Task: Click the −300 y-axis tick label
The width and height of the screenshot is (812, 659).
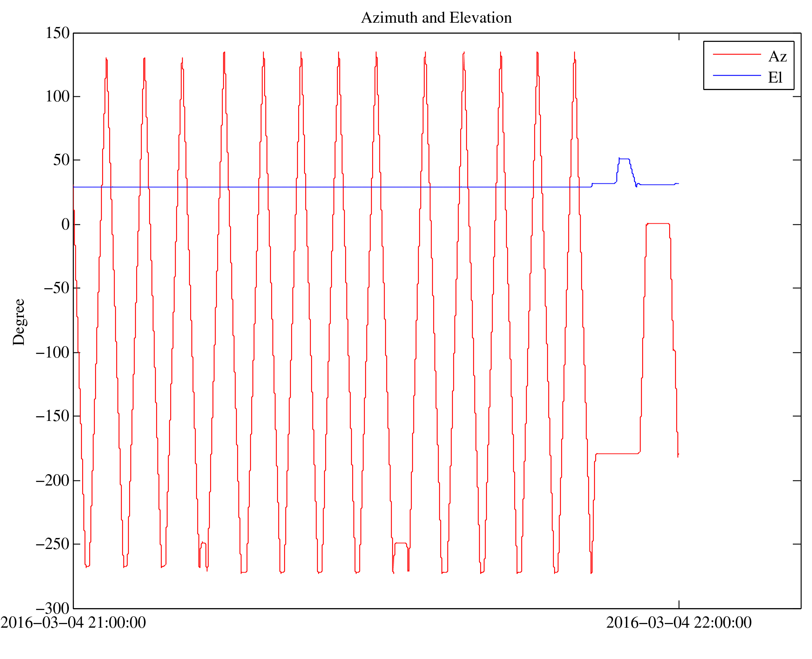Action: click(x=52, y=608)
